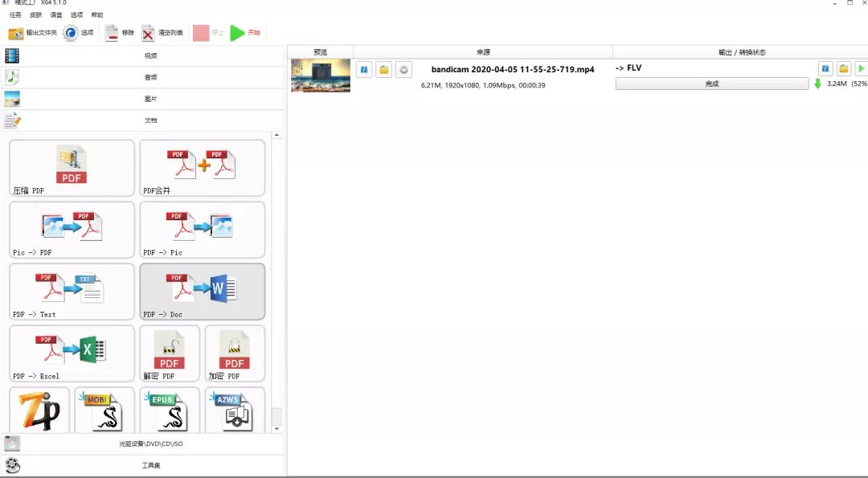The image size is (868, 478).
Task: Play the converted FLV output
Action: [862, 68]
